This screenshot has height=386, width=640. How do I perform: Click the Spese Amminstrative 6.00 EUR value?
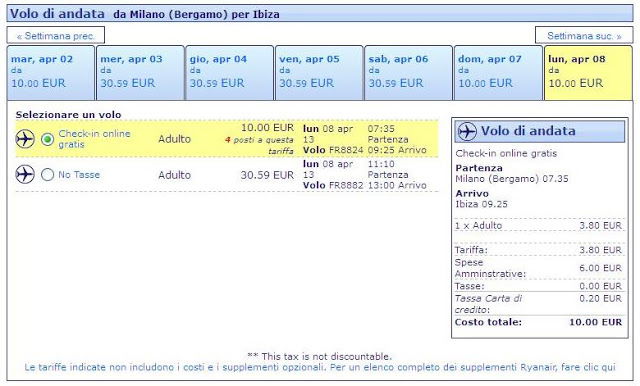click(600, 268)
